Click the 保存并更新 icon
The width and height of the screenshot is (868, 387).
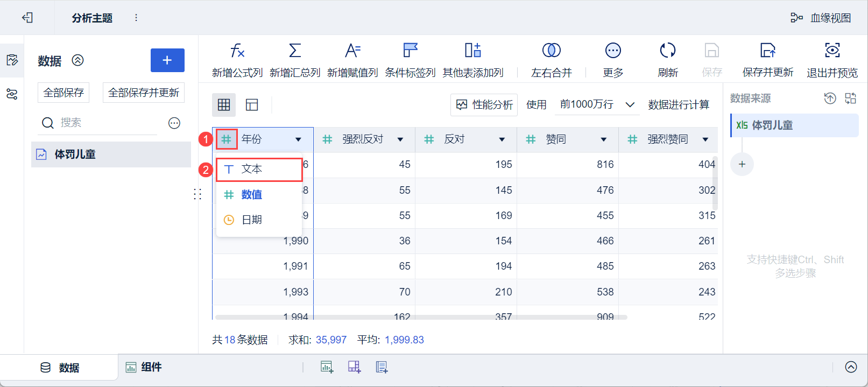point(767,51)
